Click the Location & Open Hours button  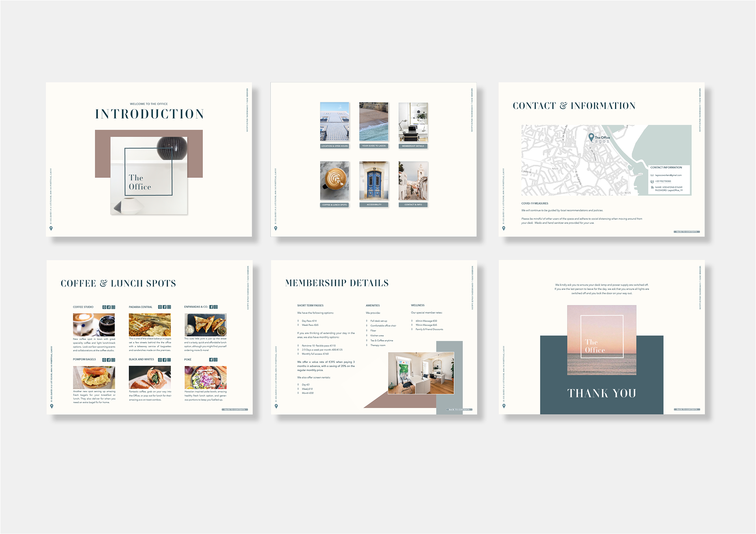pyautogui.click(x=334, y=146)
